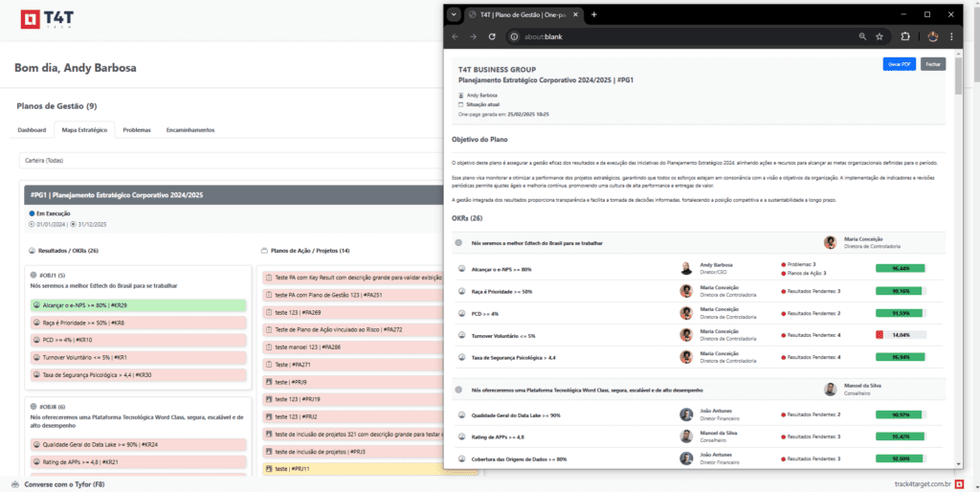
Task: Click the 14,04% Turnover Voluntário progress bar
Action: pyautogui.click(x=901, y=335)
